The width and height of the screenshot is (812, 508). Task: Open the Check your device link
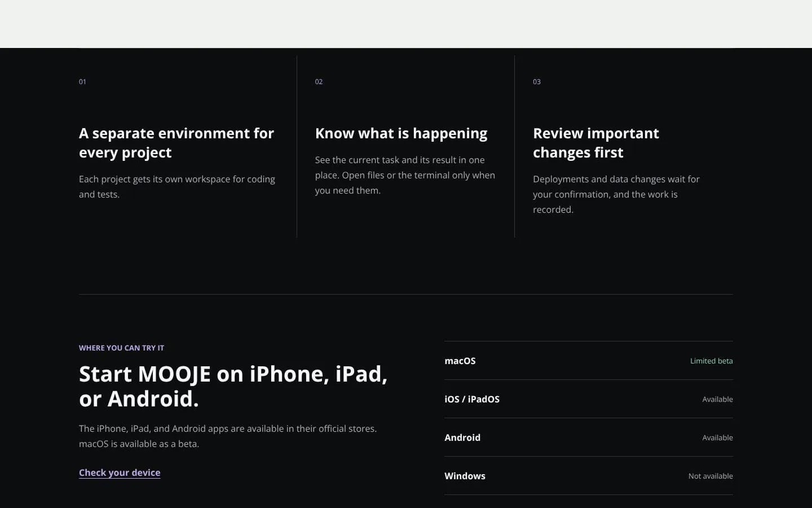(120, 472)
